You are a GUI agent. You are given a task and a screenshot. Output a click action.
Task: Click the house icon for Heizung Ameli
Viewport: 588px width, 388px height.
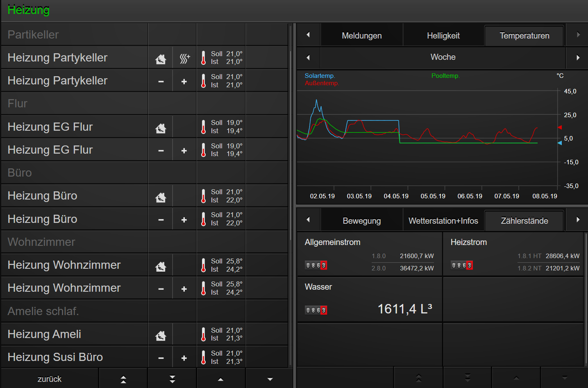tap(161, 336)
